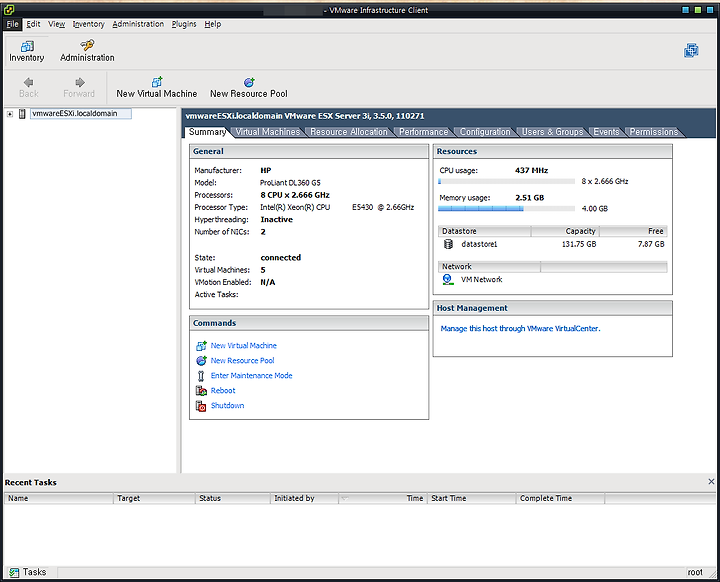This screenshot has width=720, height=582.
Task: Switch to the Users & Groups tab
Action: 552,132
